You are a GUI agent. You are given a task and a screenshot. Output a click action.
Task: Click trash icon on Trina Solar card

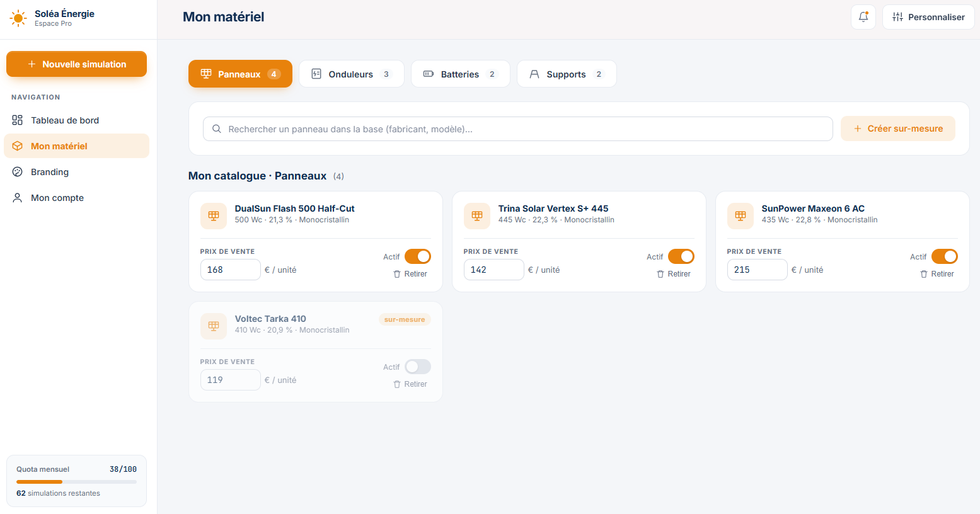pyautogui.click(x=660, y=274)
